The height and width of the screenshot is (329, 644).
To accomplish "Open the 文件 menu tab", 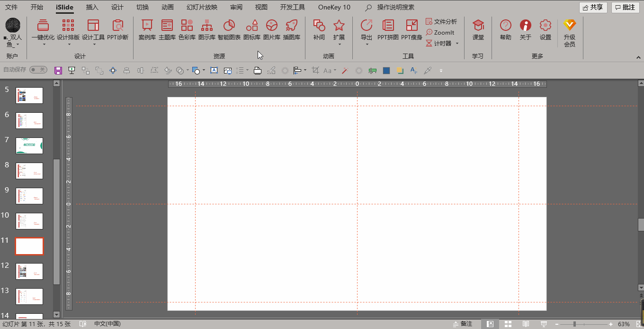I will [11, 7].
